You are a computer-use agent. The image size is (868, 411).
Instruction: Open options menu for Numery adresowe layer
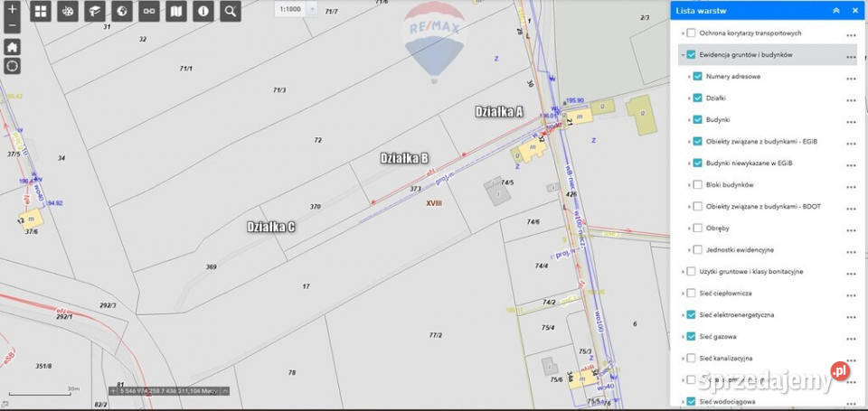(850, 78)
